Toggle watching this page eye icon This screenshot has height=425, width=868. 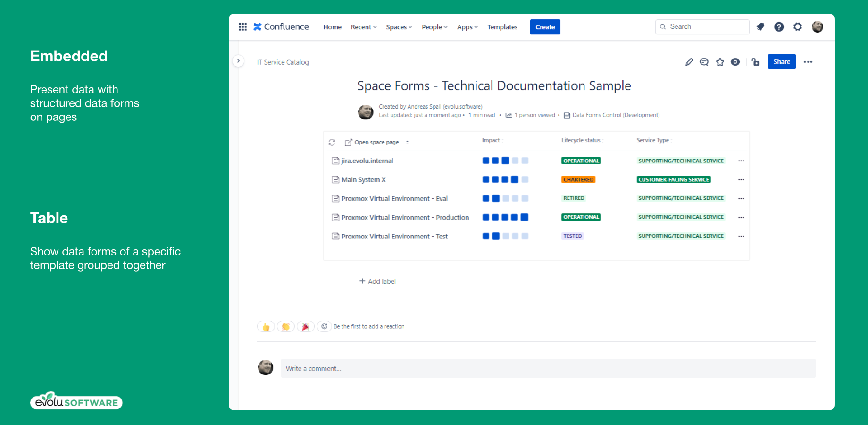[x=735, y=62]
